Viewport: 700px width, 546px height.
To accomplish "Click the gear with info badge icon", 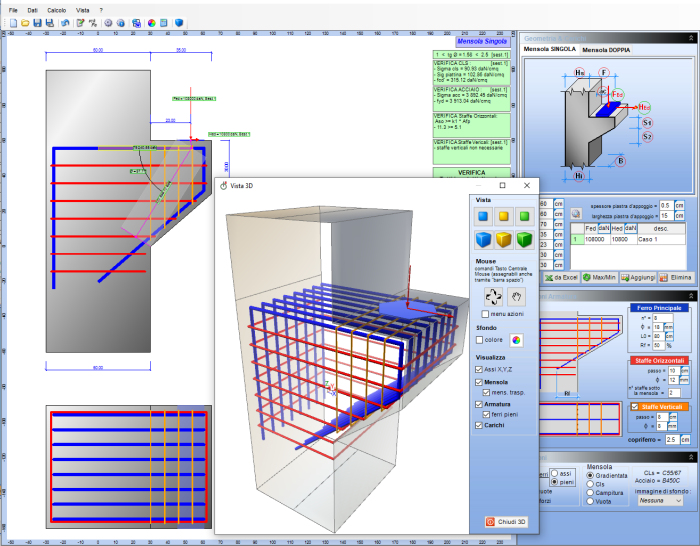I will click(121, 23).
